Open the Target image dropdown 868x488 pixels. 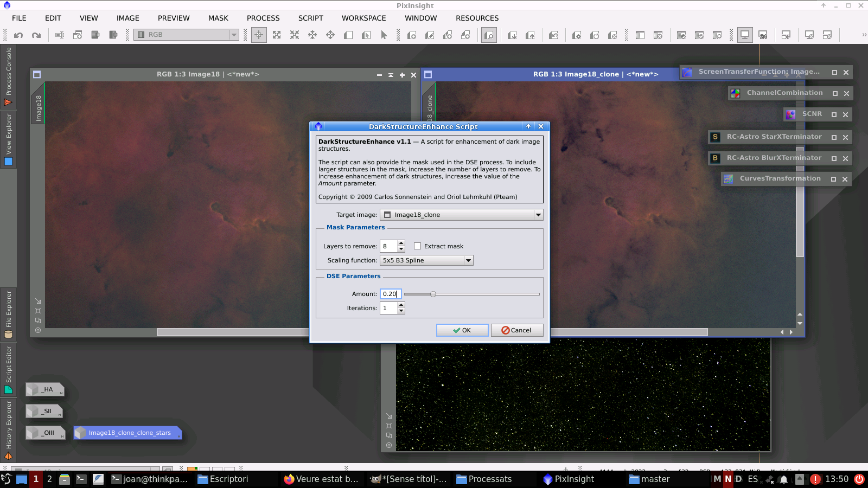point(538,214)
